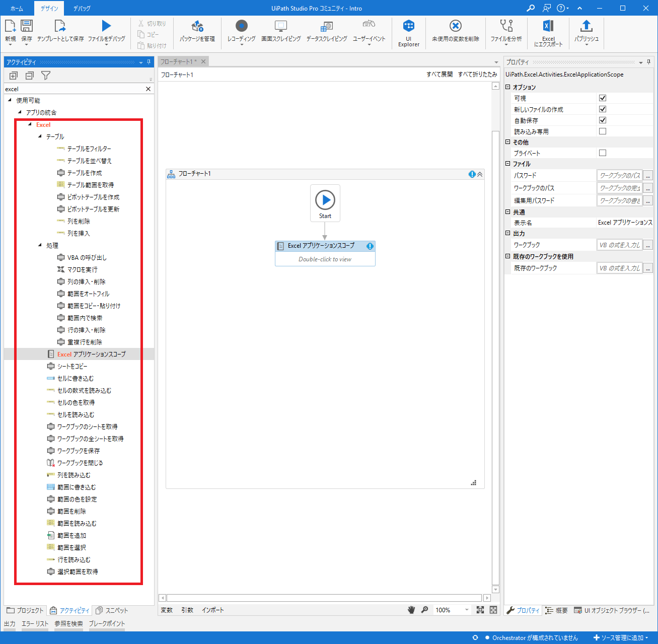The height and width of the screenshot is (644, 658).
Task: Open the UI Explorer
Action: point(408,31)
